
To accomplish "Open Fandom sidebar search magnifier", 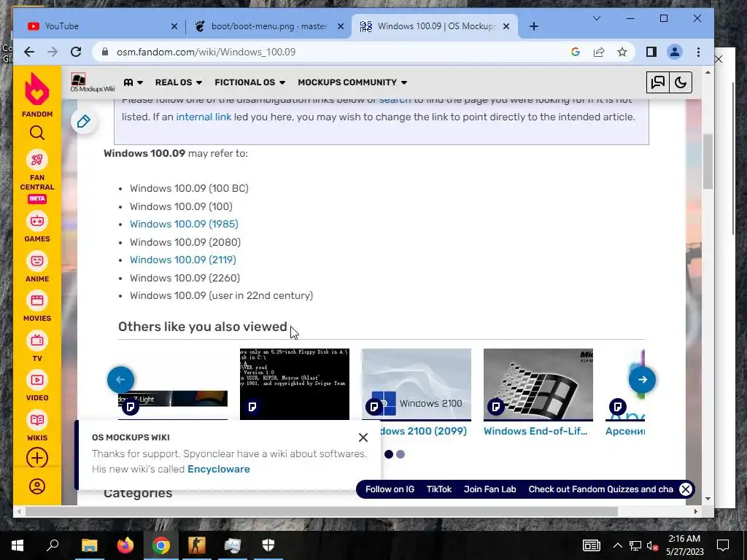I will pos(37,133).
